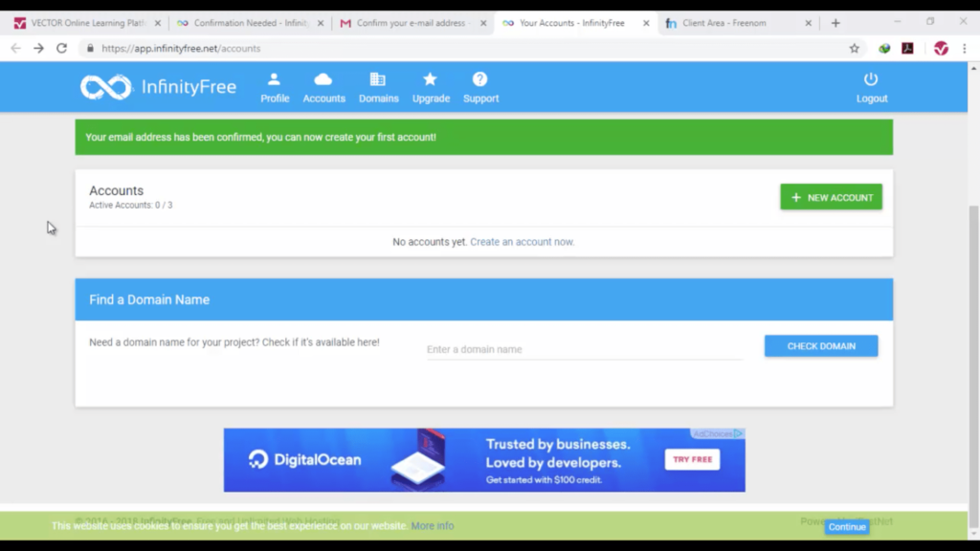Click 'Active Accounts: 0 / 3' text
Image resolution: width=980 pixels, height=551 pixels.
point(130,205)
